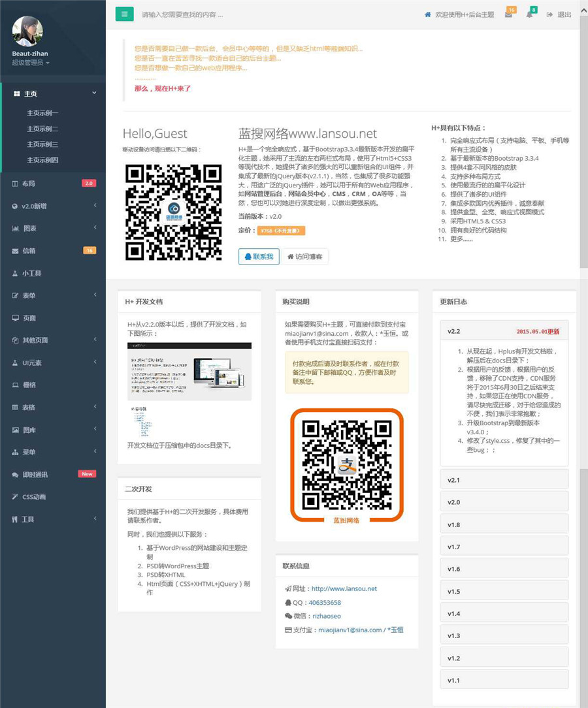This screenshot has height=708, width=588.
Task: Open the envelope messages icon in header
Action: coord(508,14)
